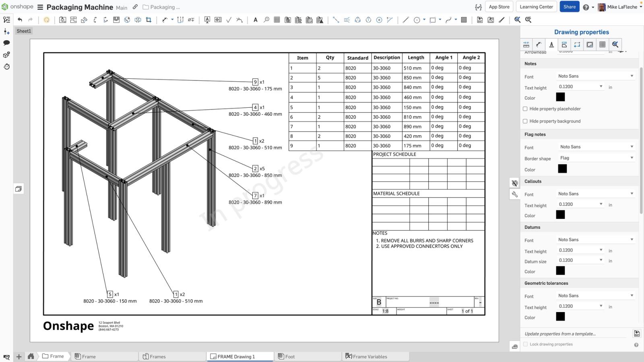
Task: Toggle Lock drawing properties checkbox
Action: point(525,344)
